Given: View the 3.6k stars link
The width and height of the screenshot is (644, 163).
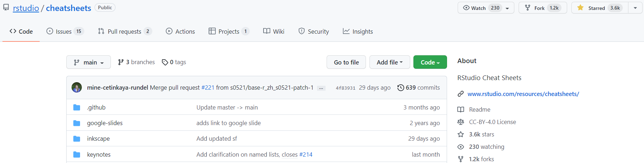Looking at the screenshot, I should (481, 134).
